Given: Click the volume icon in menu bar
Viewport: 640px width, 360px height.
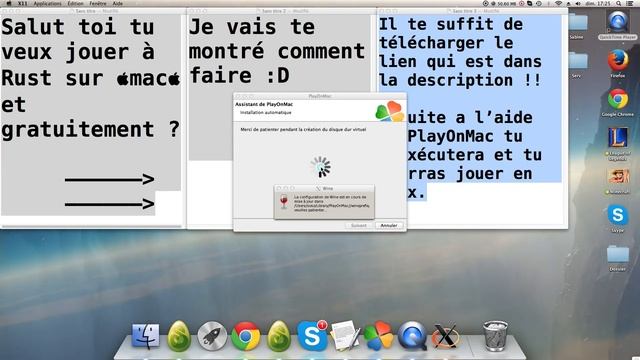Looking at the screenshot, I should click(578, 3).
